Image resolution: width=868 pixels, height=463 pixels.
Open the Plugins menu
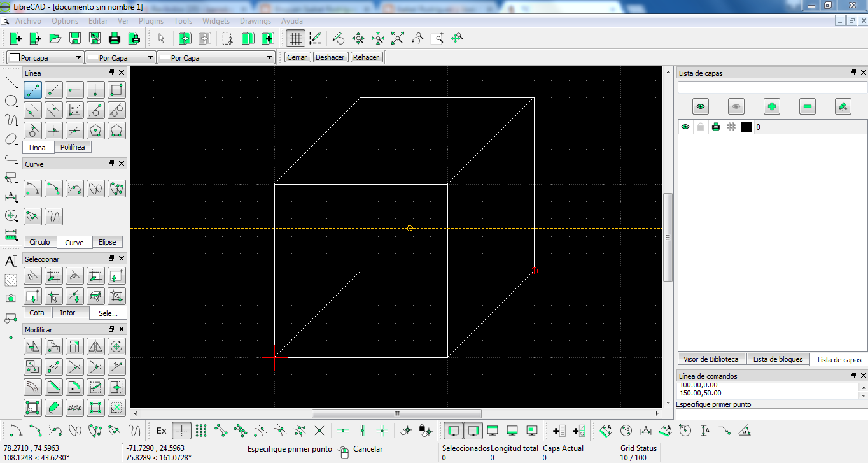151,21
